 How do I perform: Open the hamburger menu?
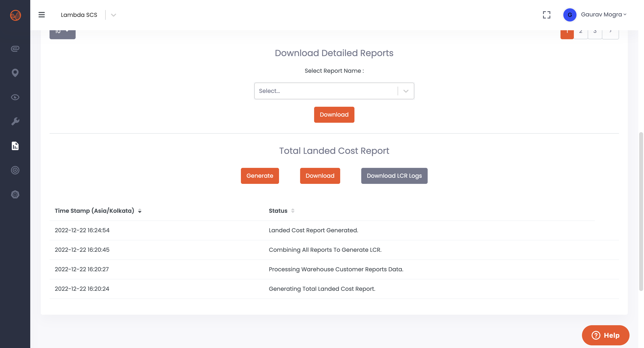coord(41,15)
